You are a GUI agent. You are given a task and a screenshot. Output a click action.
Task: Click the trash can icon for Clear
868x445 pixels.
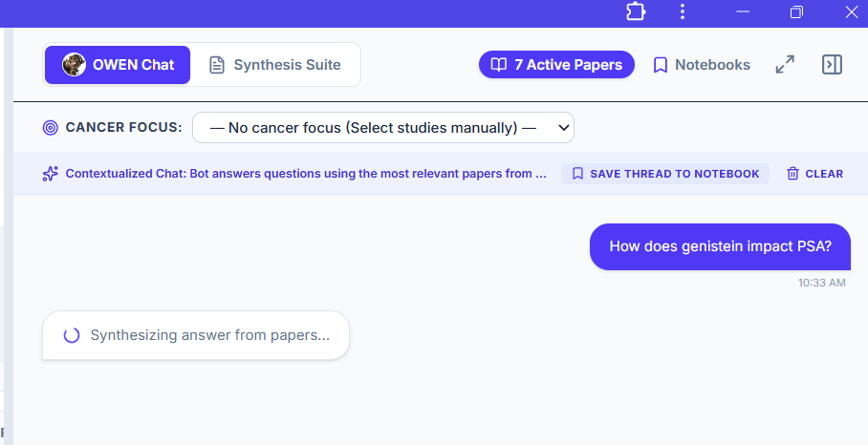point(792,174)
